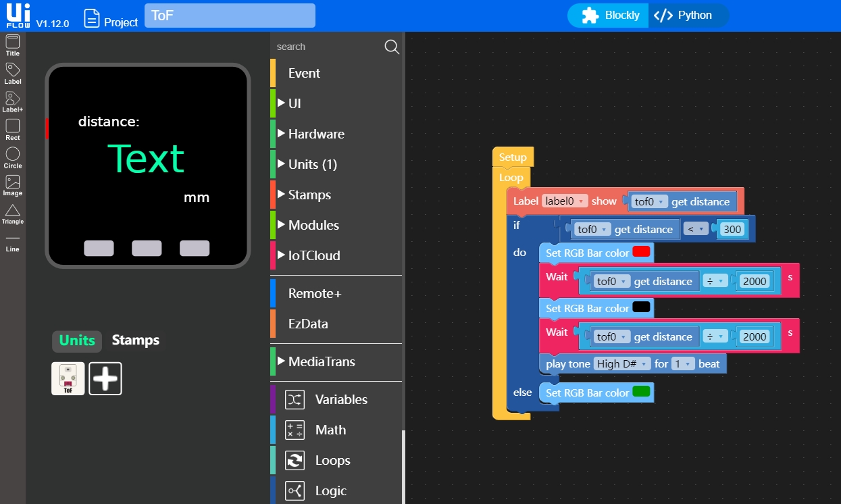Click the search magnifier icon
Screen dimensions: 841x504
pos(391,47)
